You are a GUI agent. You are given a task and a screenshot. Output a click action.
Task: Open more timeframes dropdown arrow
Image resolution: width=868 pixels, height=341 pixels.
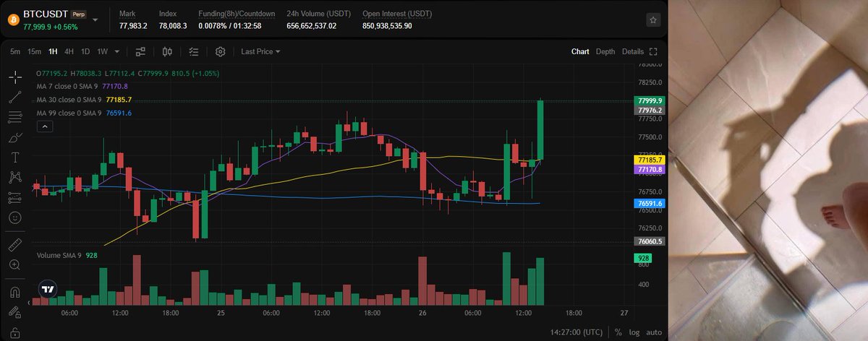pyautogui.click(x=116, y=52)
